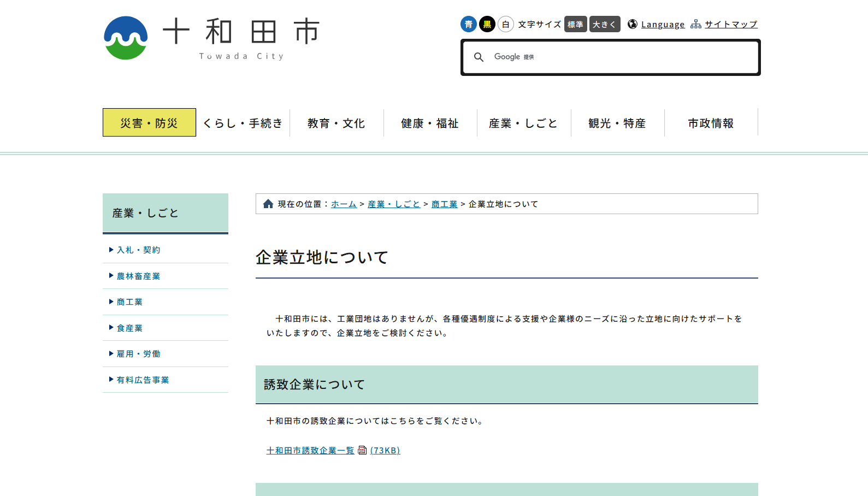Click the PDF icon beside 十和田市誘致企業一覧
868x496 pixels.
(362, 450)
